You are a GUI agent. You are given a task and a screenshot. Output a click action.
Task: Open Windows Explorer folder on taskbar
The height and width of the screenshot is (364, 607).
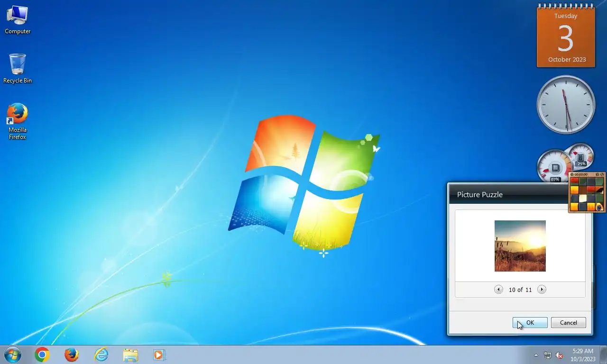click(x=130, y=355)
